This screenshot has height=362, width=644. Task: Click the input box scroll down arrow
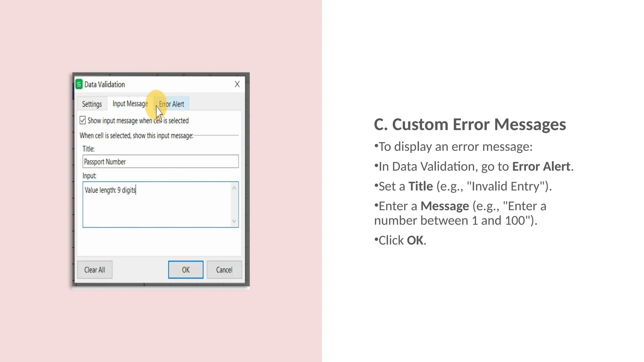(x=234, y=221)
